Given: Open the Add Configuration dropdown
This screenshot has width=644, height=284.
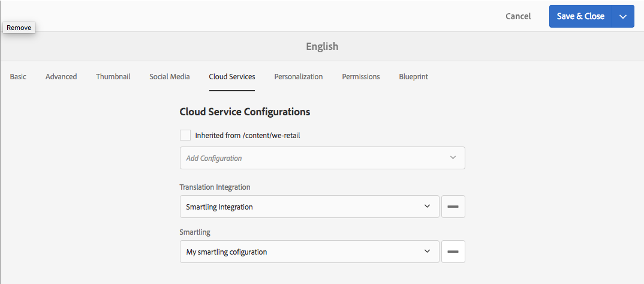Looking at the screenshot, I should click(323, 158).
